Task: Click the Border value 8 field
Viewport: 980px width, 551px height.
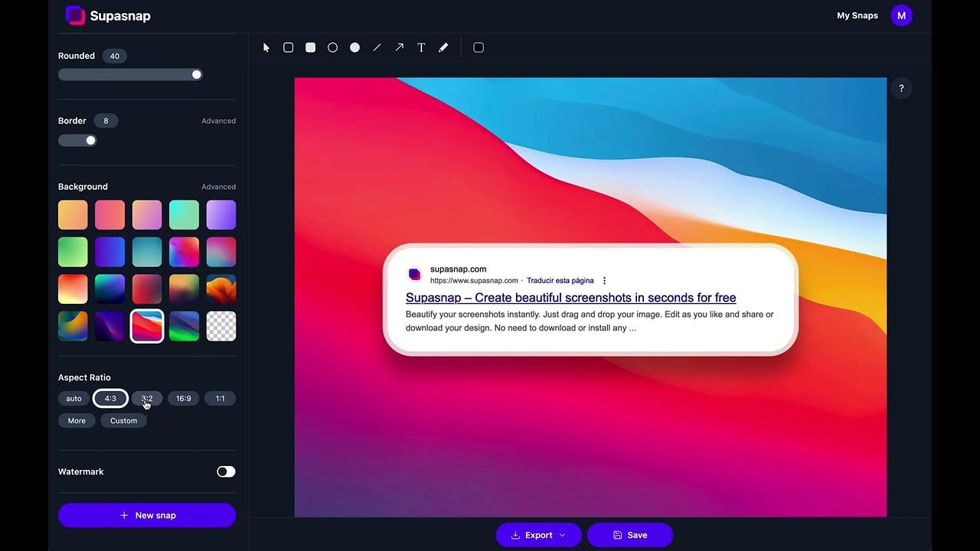Action: tap(106, 121)
